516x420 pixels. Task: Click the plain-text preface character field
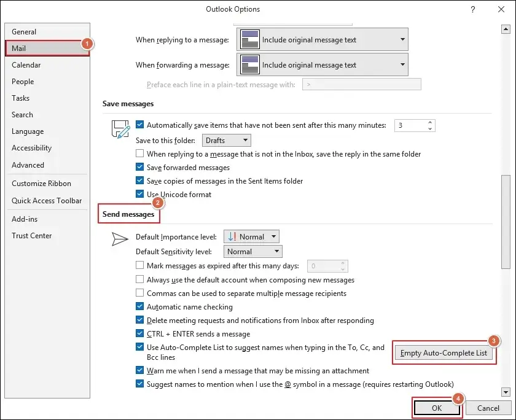coord(362,84)
